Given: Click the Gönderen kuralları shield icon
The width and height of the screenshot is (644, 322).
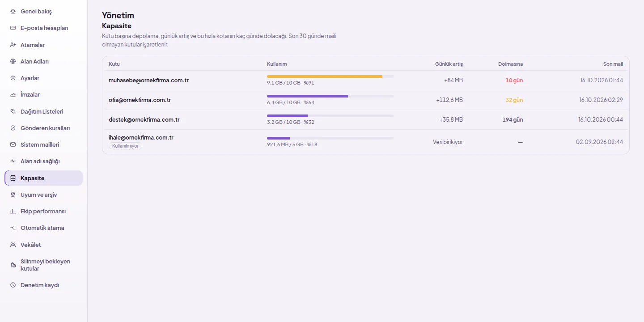Looking at the screenshot, I should (13, 128).
